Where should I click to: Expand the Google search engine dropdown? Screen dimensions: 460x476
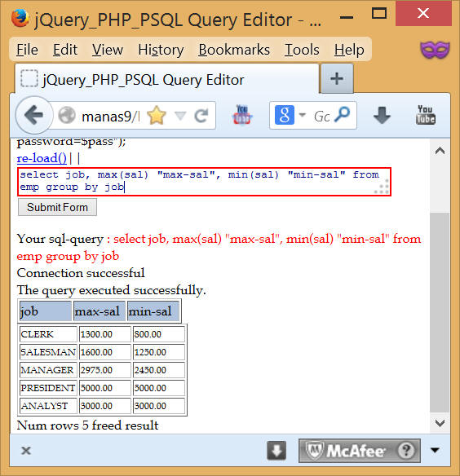tap(303, 115)
